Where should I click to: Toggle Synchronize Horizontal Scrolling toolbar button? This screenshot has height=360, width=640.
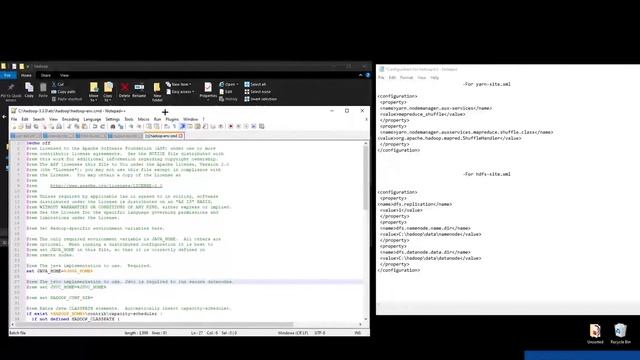pyautogui.click(x=157, y=127)
